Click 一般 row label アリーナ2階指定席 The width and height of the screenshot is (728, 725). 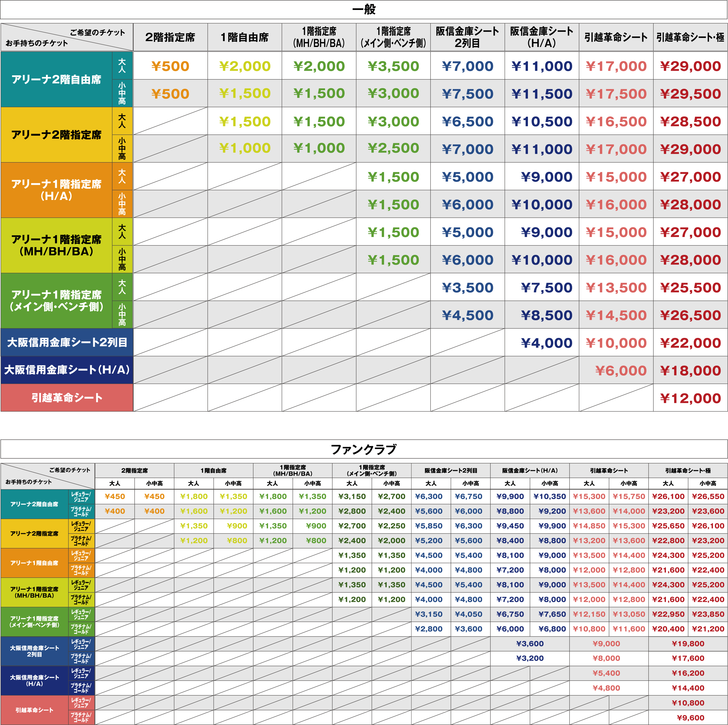pyautogui.click(x=56, y=135)
